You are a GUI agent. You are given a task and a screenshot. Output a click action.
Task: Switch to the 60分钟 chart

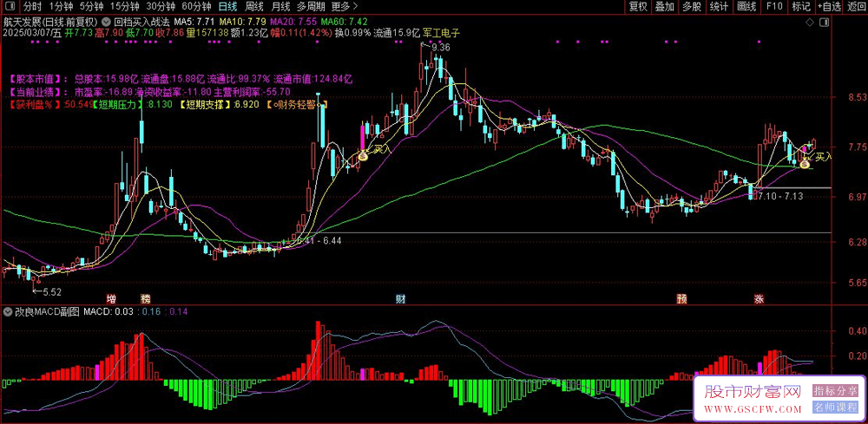pos(196,7)
